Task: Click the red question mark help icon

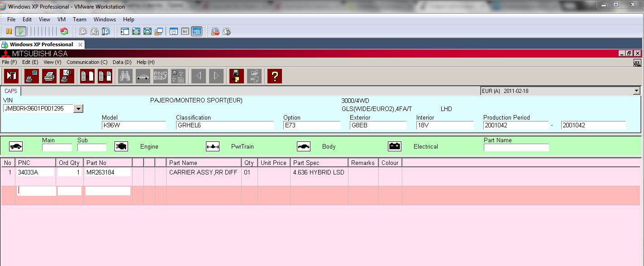Action: 274,76
